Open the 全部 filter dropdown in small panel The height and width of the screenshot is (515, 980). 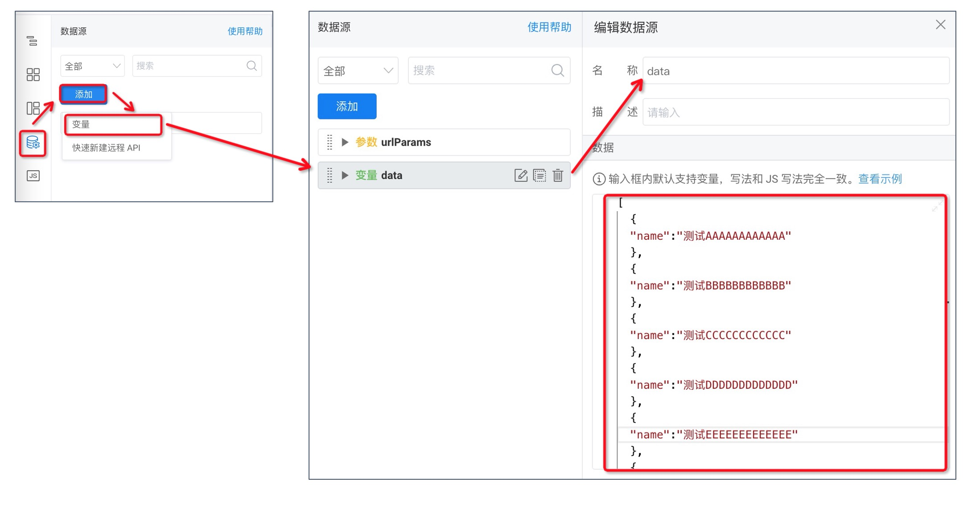pos(92,66)
